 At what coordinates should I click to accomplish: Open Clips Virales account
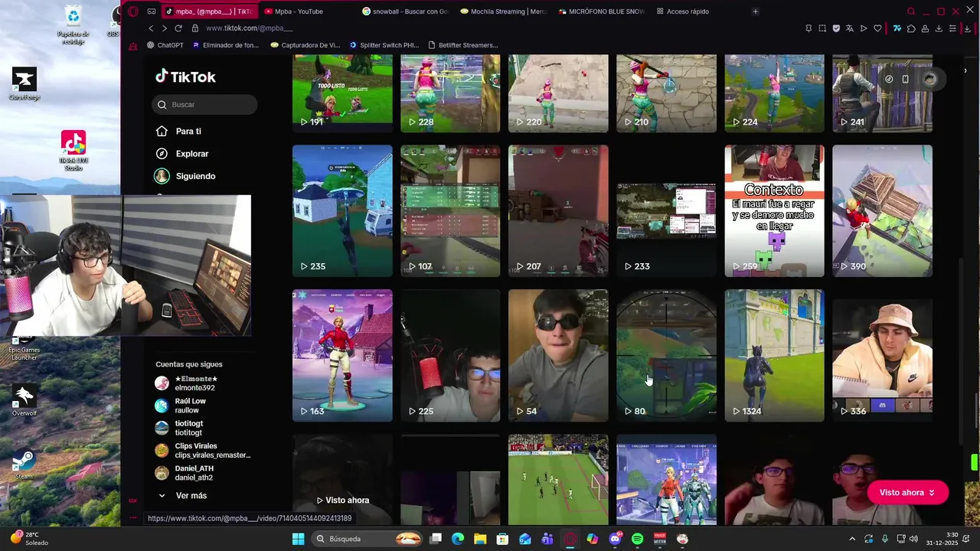[x=203, y=450]
